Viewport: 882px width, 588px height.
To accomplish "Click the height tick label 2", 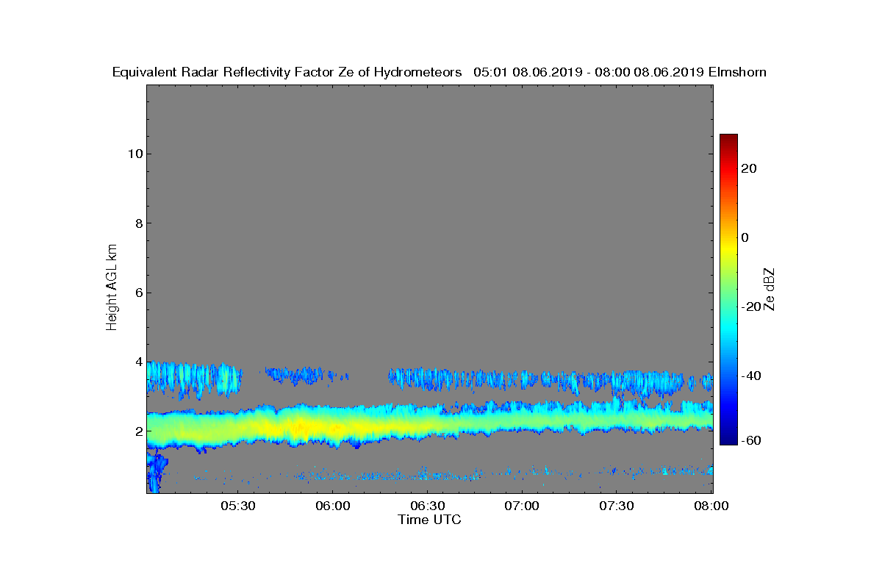I will 137,431.
